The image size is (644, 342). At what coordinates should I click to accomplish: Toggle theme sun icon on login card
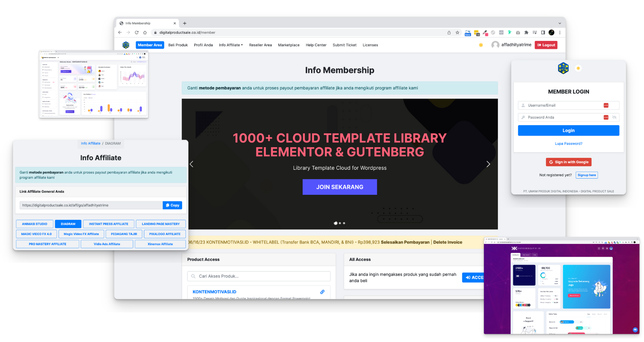(578, 68)
